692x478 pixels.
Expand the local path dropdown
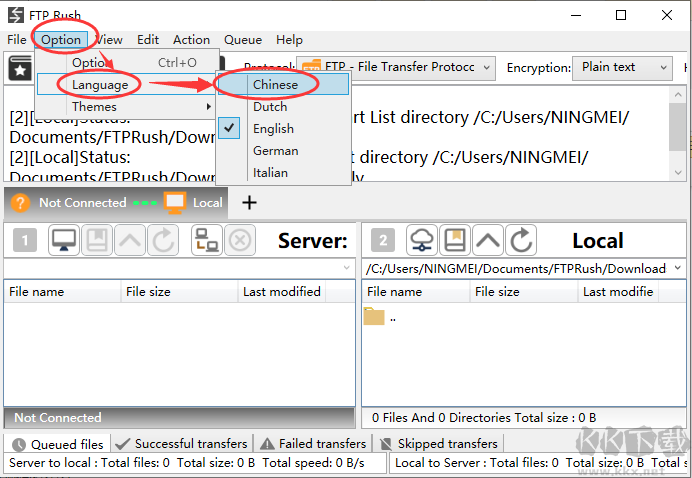678,268
